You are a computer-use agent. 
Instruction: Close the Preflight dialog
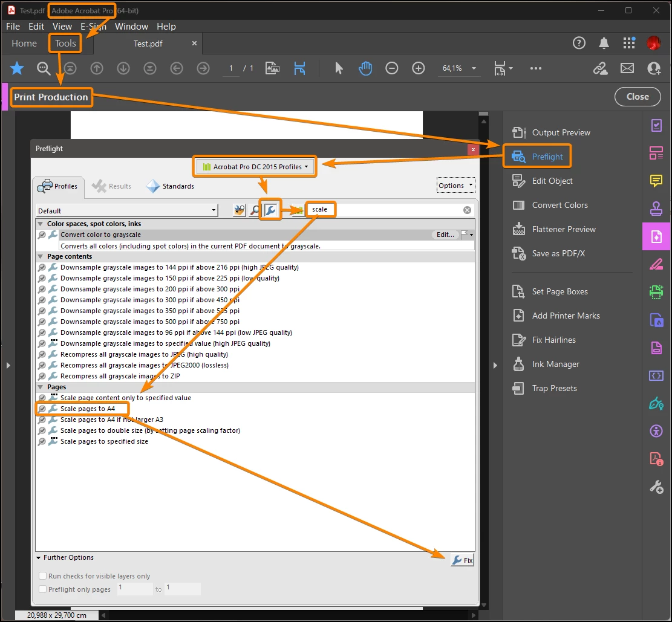click(473, 149)
